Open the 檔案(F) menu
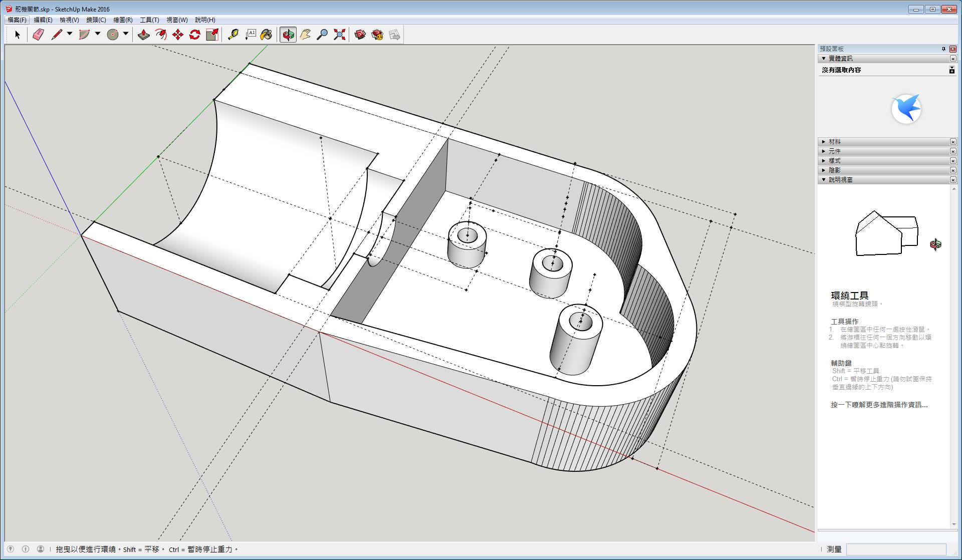This screenshot has width=962, height=560. pyautogui.click(x=17, y=20)
